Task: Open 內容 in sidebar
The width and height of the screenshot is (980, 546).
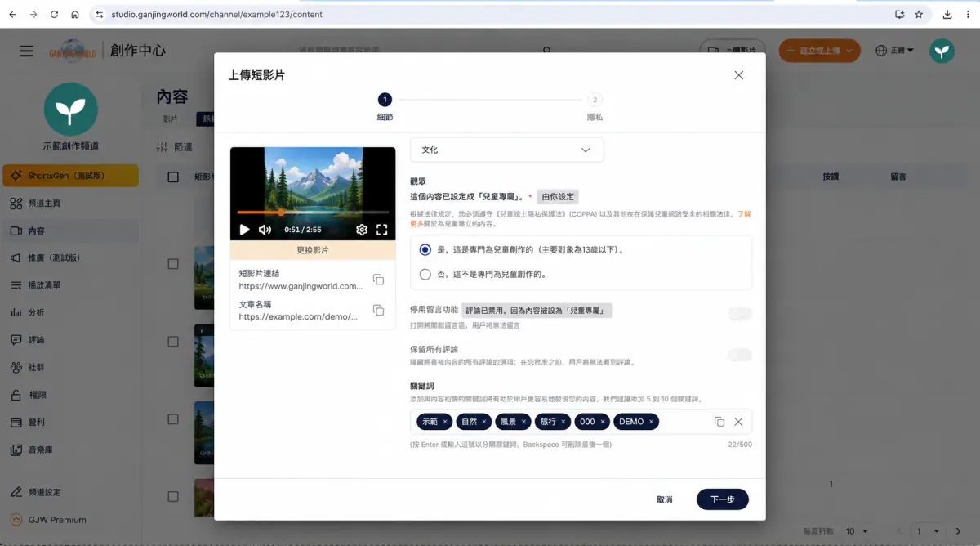Action: coord(69,230)
